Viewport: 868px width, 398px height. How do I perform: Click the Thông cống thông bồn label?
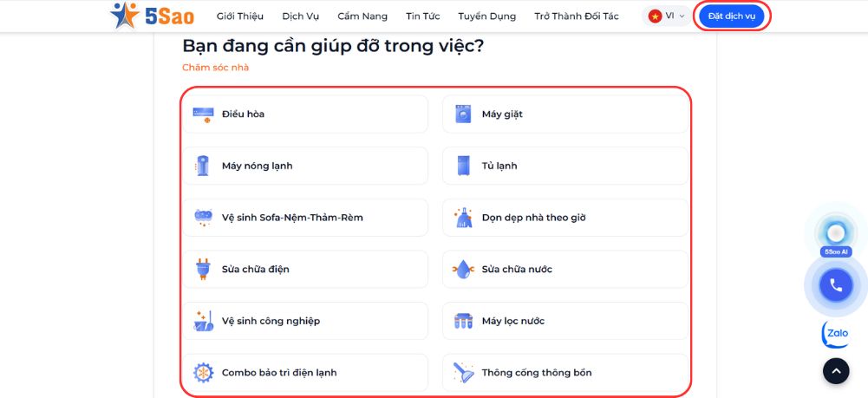tap(537, 373)
